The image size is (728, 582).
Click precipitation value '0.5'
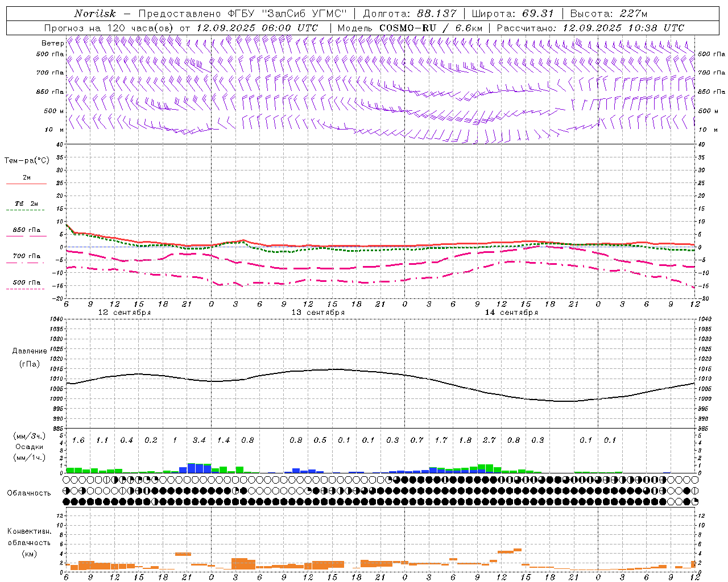(x=320, y=440)
